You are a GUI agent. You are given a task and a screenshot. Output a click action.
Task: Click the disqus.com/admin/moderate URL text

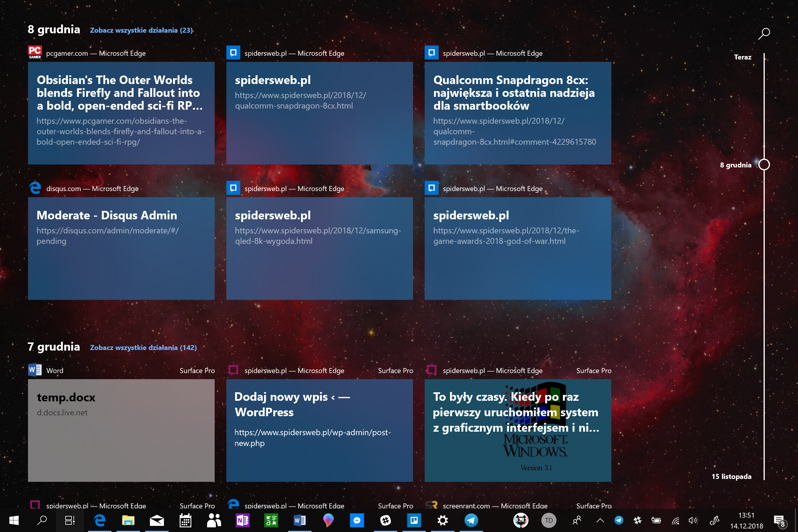coord(108,236)
